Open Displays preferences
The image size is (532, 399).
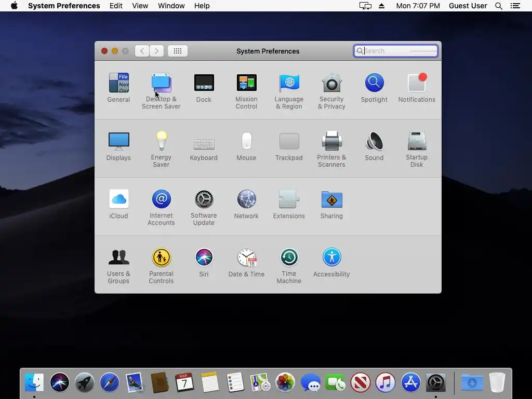[118, 146]
